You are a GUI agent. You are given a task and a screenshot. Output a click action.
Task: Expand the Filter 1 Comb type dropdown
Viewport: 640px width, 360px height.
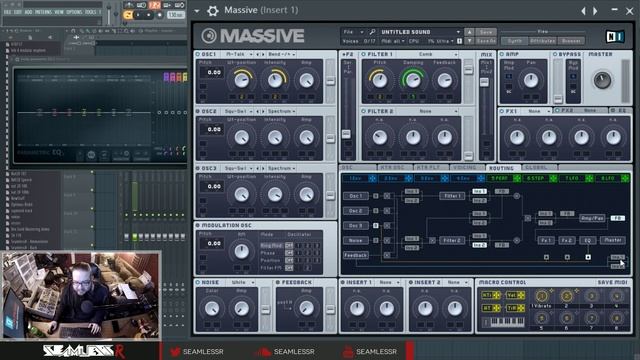(437, 54)
